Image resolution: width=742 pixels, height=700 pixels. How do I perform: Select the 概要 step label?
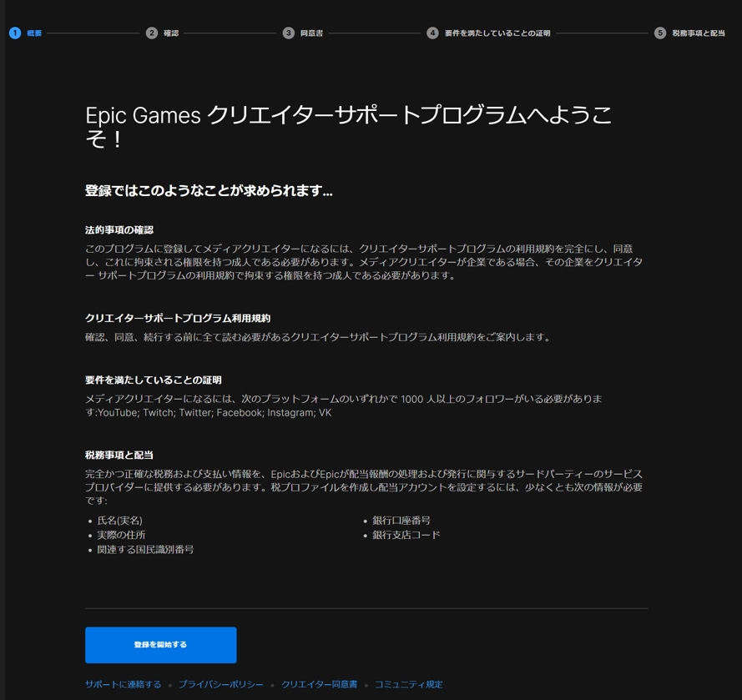click(34, 33)
